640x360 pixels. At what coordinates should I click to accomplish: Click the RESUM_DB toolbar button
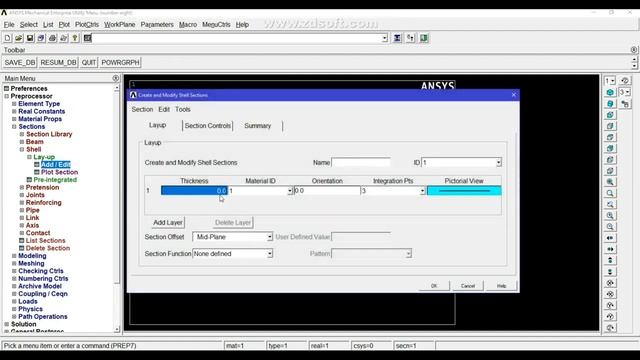(58, 62)
